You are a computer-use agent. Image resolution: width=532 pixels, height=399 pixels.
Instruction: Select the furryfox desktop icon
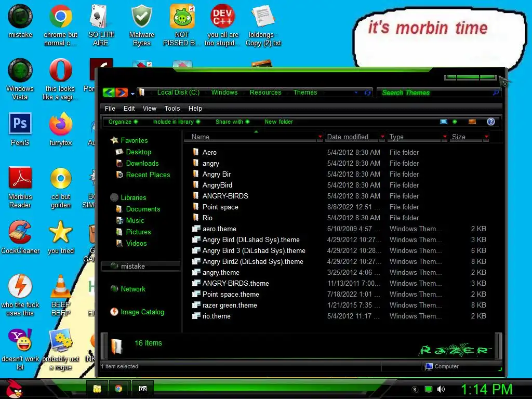(x=61, y=129)
